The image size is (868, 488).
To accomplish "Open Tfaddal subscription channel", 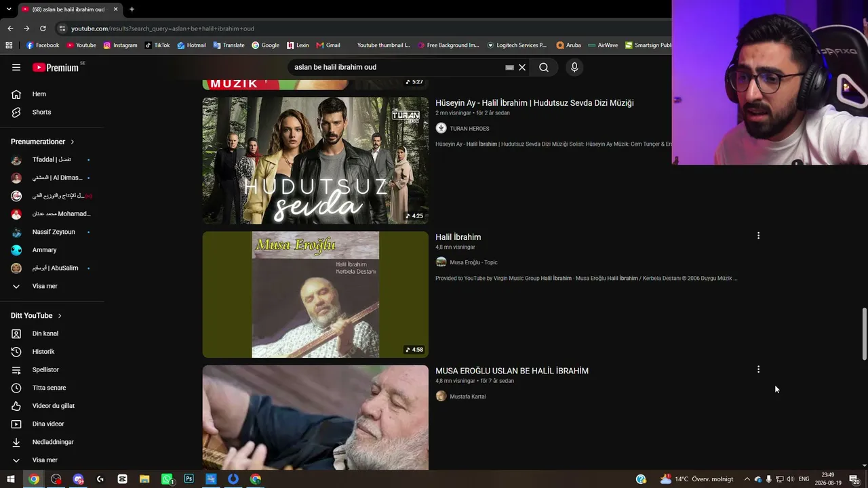I will (52, 160).
